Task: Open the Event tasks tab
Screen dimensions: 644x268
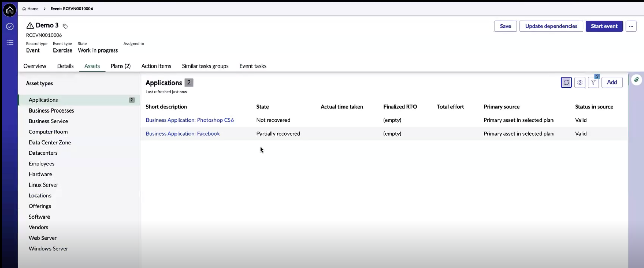Action: pyautogui.click(x=253, y=66)
